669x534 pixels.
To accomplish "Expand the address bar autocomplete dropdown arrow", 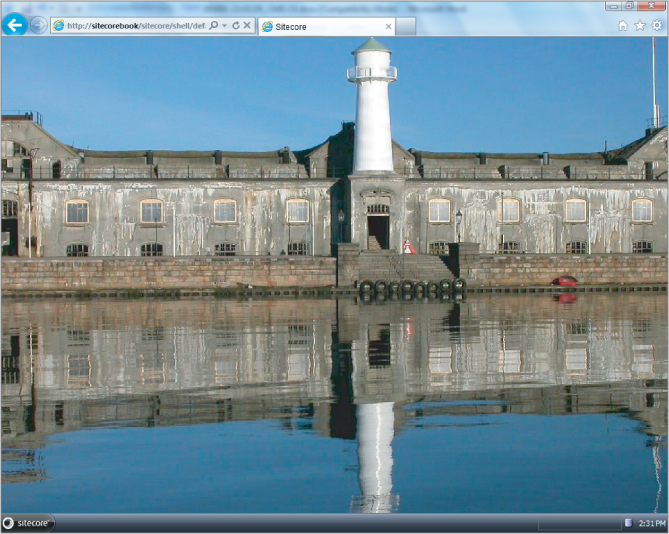I will click(224, 26).
